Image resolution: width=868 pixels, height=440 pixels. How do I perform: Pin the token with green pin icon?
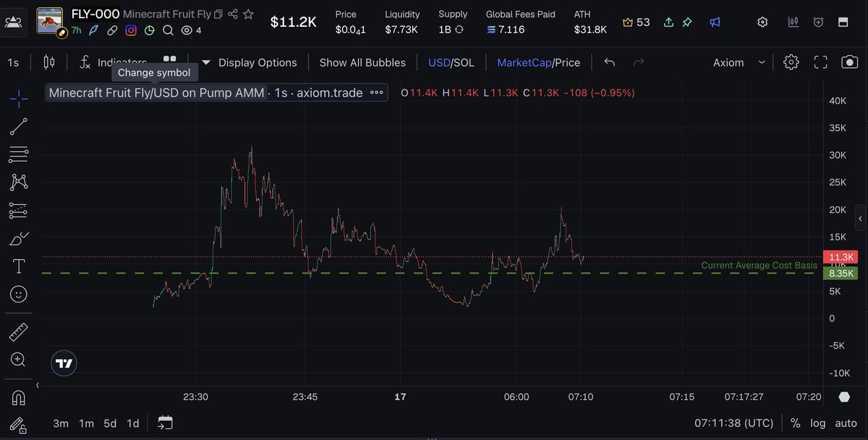pos(687,22)
